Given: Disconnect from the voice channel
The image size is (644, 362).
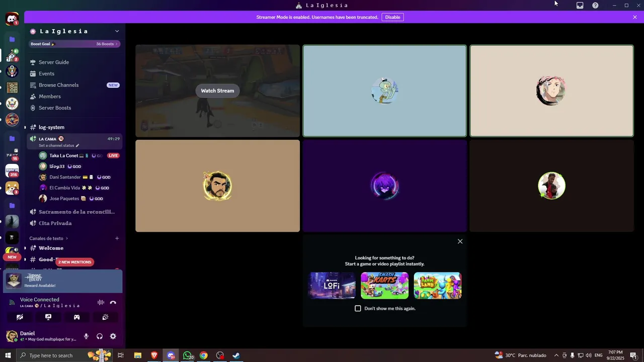Looking at the screenshot, I should pyautogui.click(x=113, y=303).
